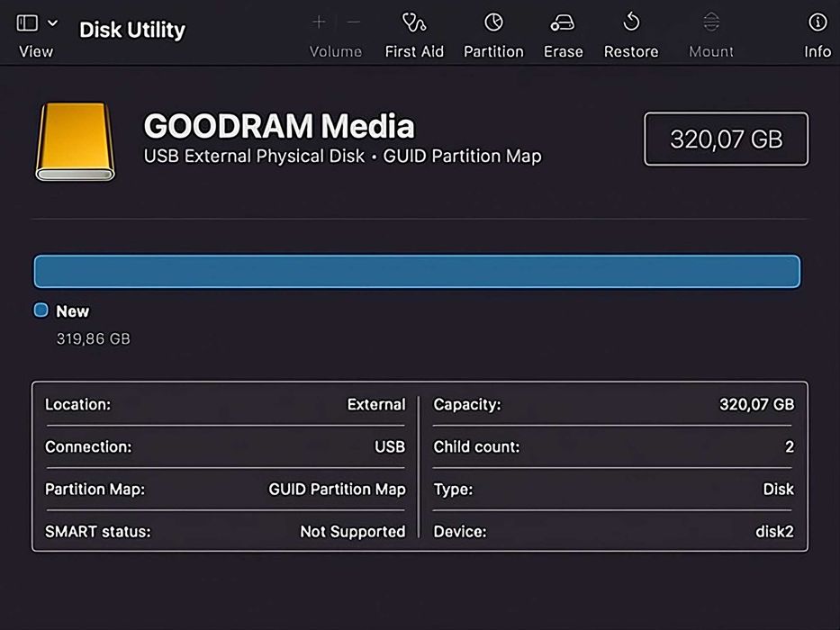This screenshot has height=630, width=840.
Task: Click the Connection: label
Action: click(88, 446)
